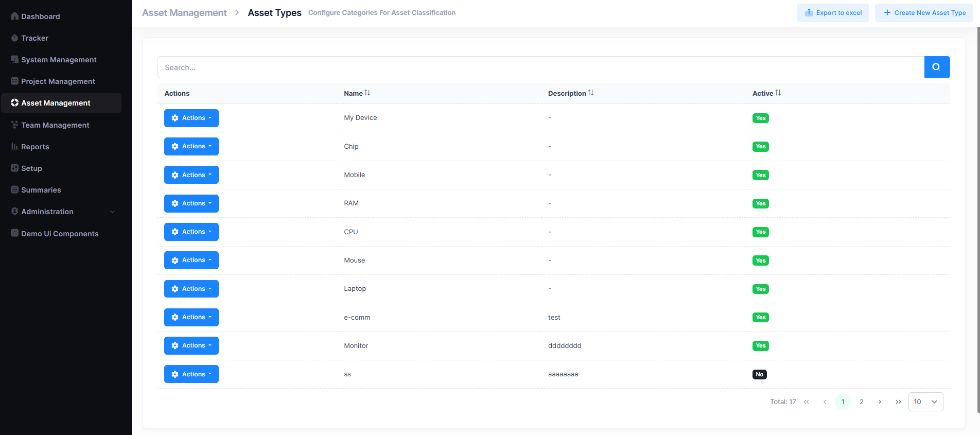Viewport: 980px width, 435px height.
Task: Open Actions dropdown for Mouse
Action: pos(191,260)
